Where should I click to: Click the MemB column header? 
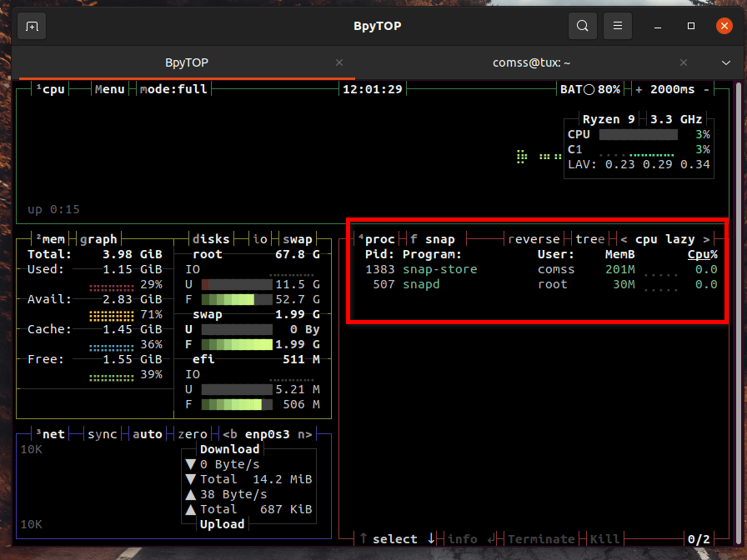[x=619, y=254]
